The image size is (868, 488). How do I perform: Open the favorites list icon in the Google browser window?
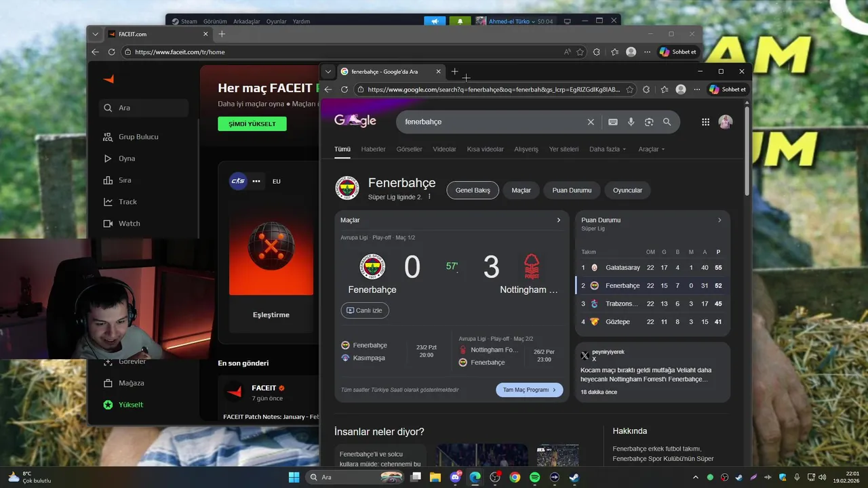[x=665, y=89]
